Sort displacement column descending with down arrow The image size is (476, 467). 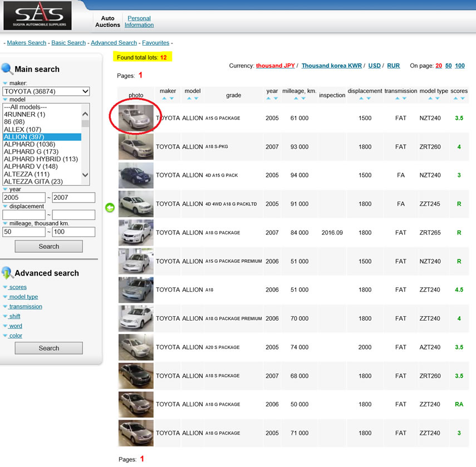(369, 99)
